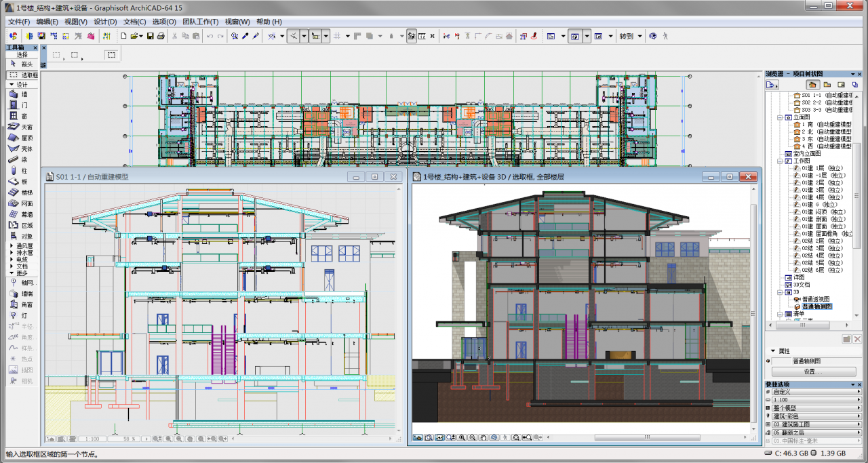Activate the Arrow (箭头) selection tool
This screenshot has height=463, width=868.
point(21,64)
